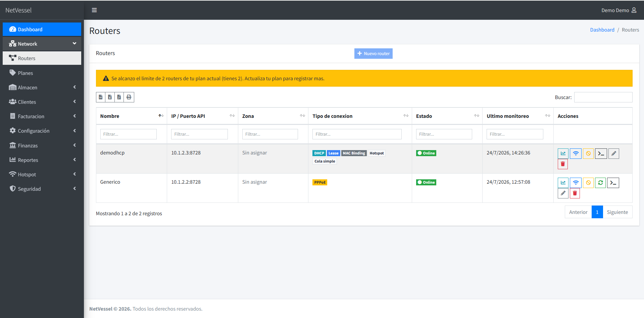
Task: Open the terminal console for Generico
Action: point(613,183)
